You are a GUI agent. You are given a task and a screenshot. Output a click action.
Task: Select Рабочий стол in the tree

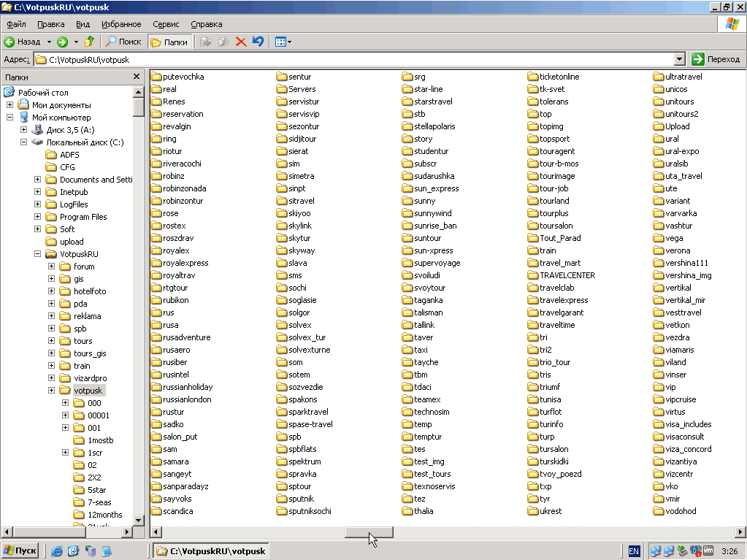(x=43, y=93)
